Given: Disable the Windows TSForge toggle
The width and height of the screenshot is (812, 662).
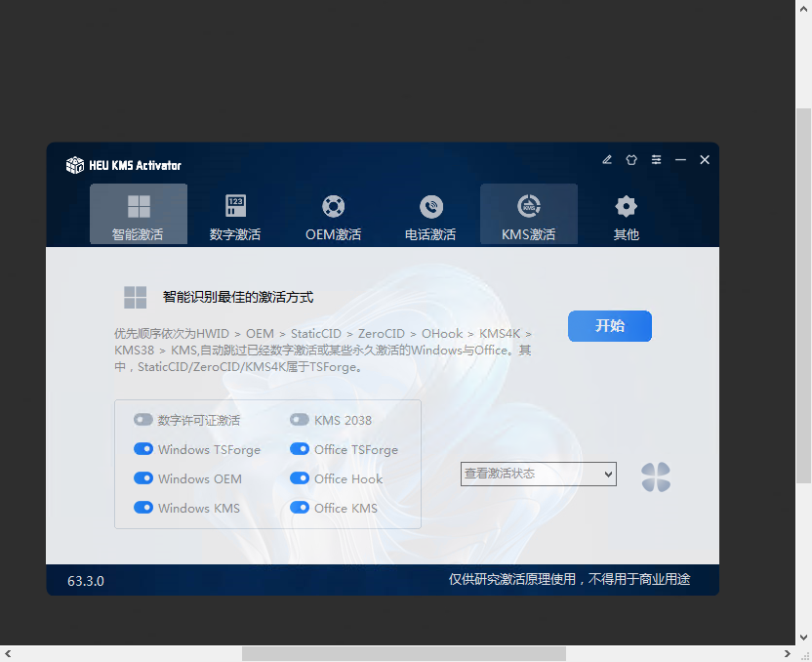Looking at the screenshot, I should [x=143, y=449].
